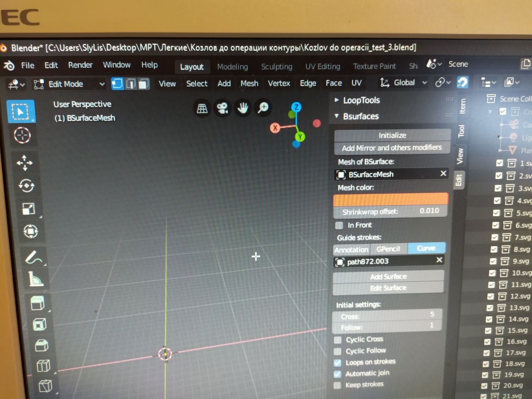Screen dimensions: 532x399
Task: Click the zoom magnifier view icon
Action: (263, 108)
